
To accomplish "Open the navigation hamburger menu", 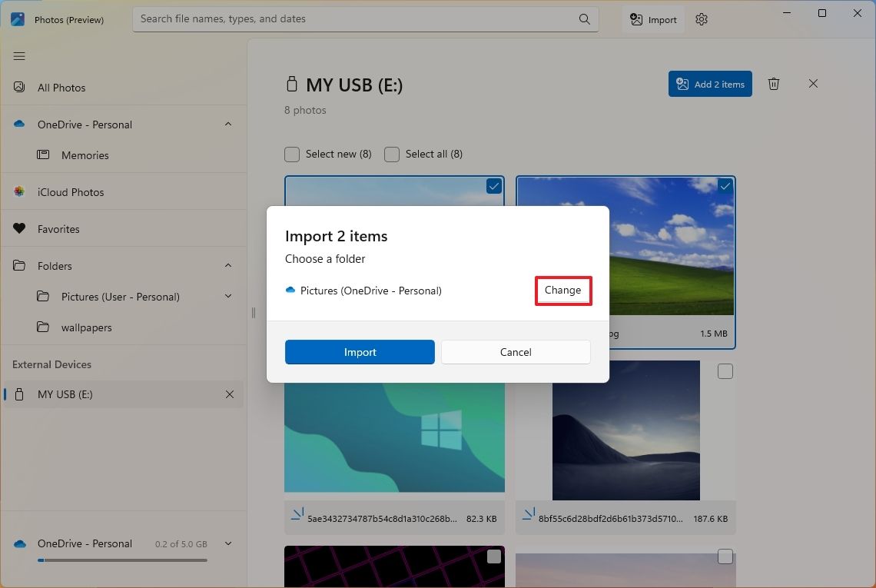I will (x=19, y=56).
